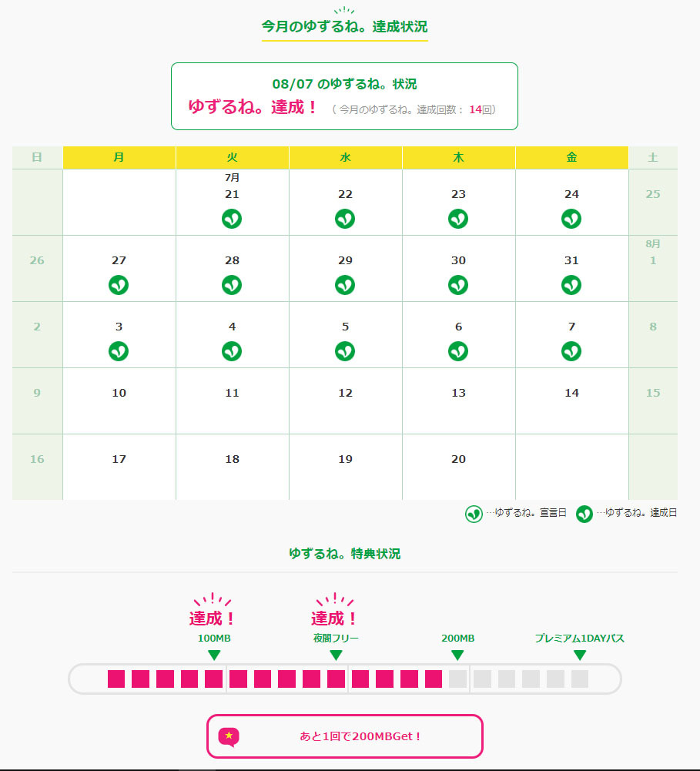This screenshot has height=771, width=700.
Task: Click the ゆずるね。宣言日 legend icon
Action: click(474, 514)
